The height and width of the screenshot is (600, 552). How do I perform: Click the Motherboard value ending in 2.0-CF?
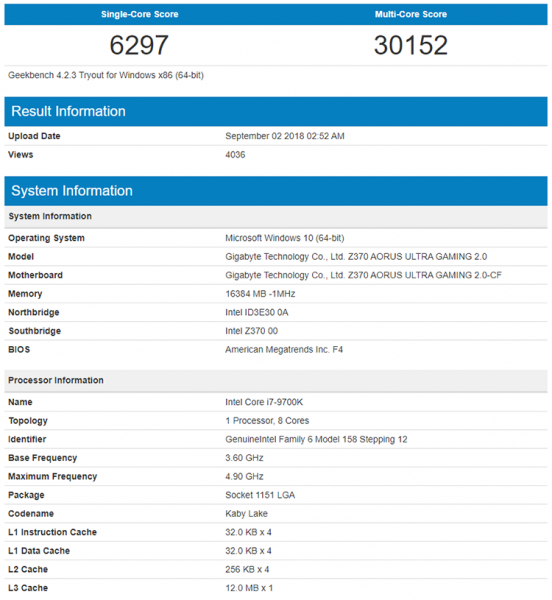click(363, 276)
